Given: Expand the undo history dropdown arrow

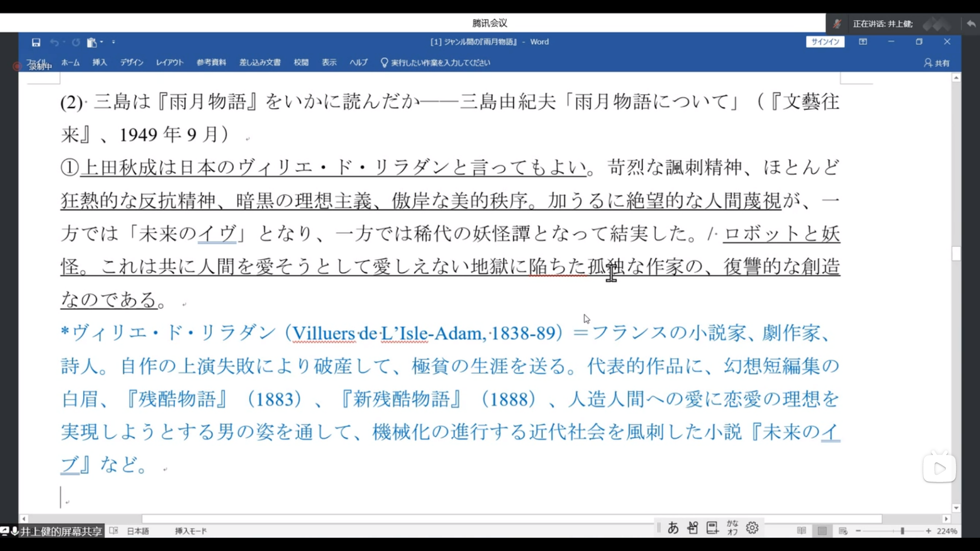Looking at the screenshot, I should coord(64,42).
